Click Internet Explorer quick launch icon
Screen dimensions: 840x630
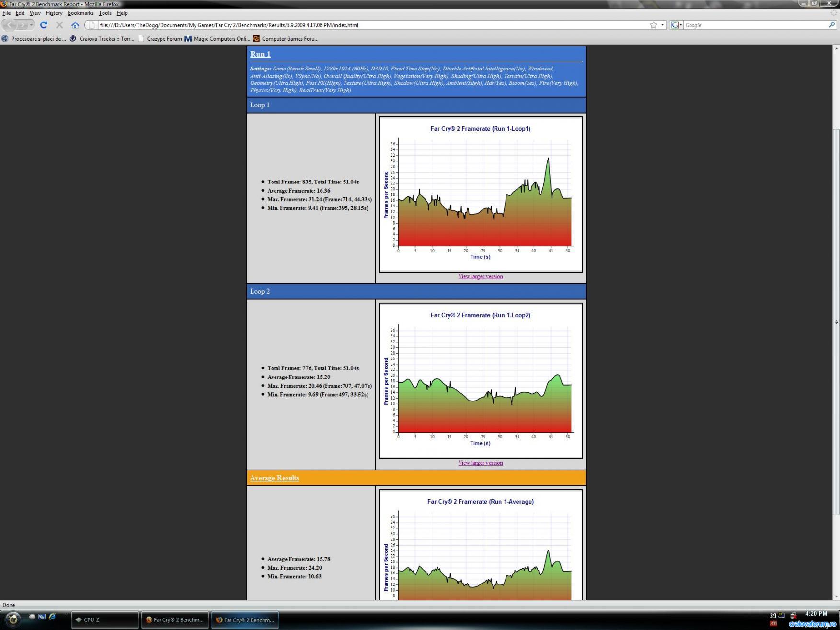(x=52, y=617)
